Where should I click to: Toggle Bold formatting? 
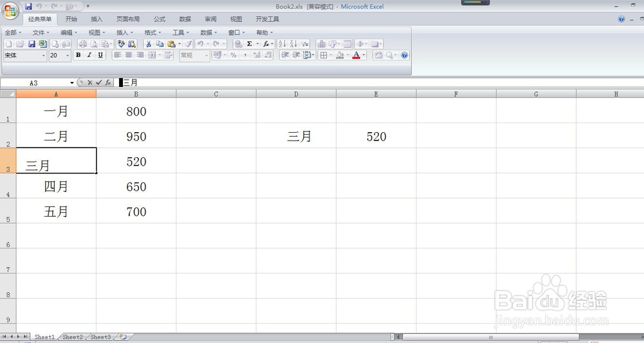(78, 55)
